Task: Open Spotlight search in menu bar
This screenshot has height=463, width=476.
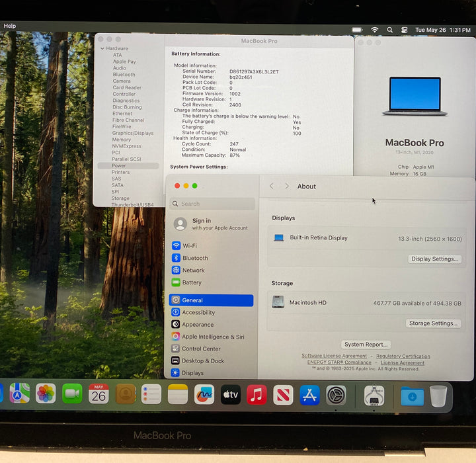Action: 390,30
